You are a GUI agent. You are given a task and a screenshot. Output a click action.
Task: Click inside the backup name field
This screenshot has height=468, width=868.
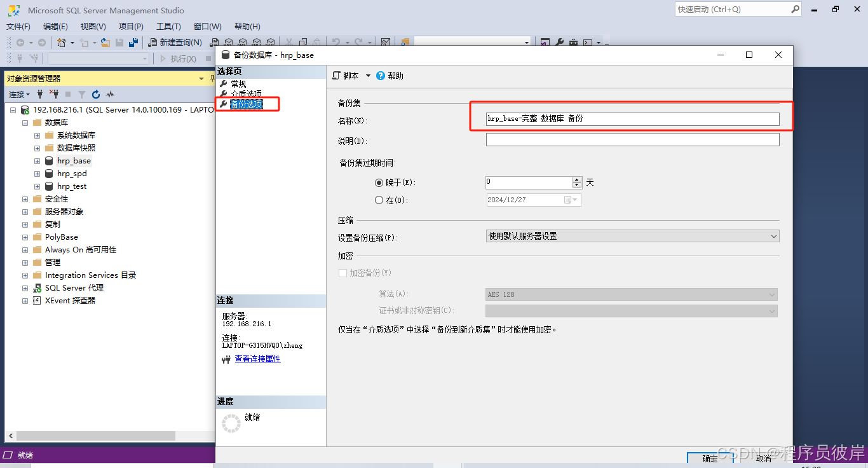632,119
